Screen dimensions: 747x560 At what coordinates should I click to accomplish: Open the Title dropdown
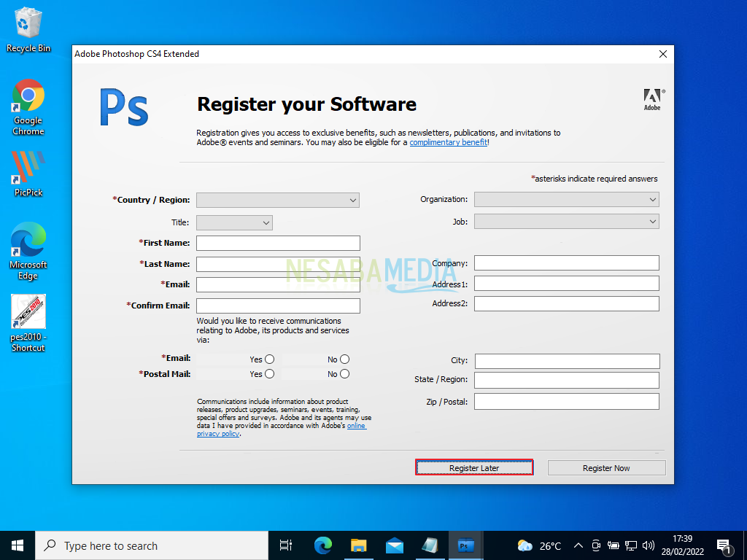234,222
